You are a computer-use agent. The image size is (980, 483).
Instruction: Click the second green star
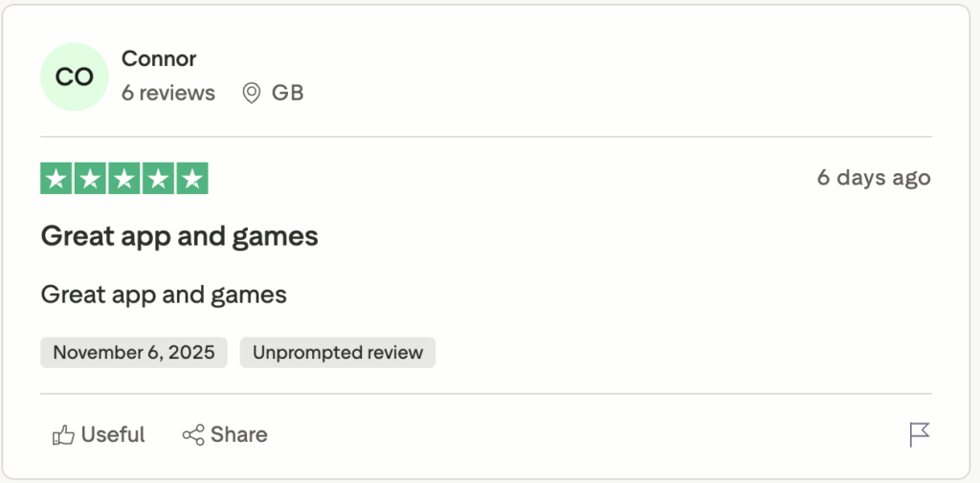coord(90,179)
